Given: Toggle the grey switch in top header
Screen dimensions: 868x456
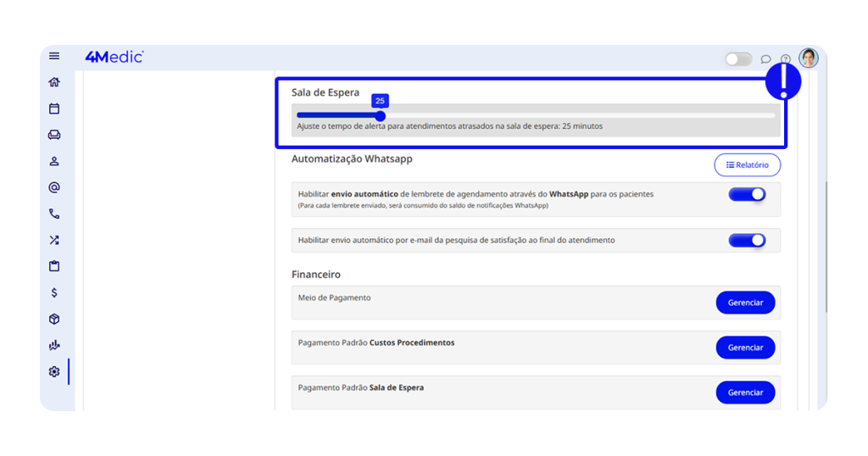Looking at the screenshot, I should click(x=737, y=58).
